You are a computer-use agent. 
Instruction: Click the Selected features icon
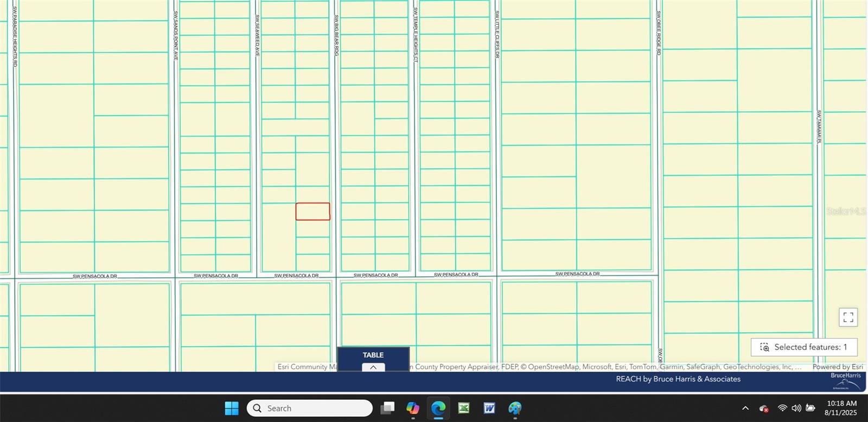click(764, 347)
